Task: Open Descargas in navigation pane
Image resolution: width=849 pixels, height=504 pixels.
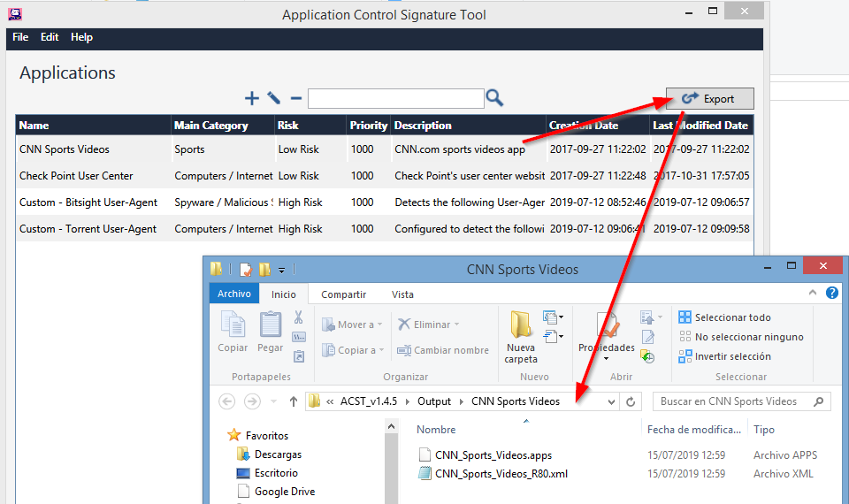Action: coord(269,454)
